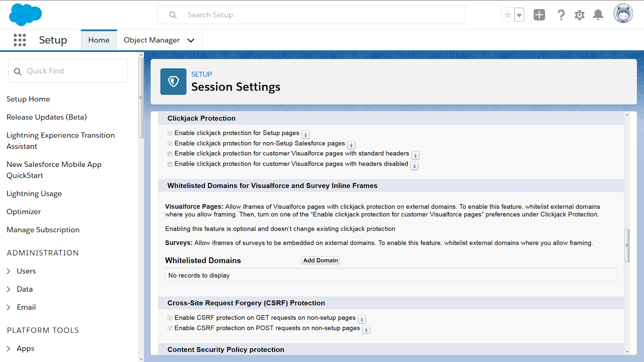Screen dimensions: 644x362
Task: Click the favorites star icon
Action: [x=508, y=15]
